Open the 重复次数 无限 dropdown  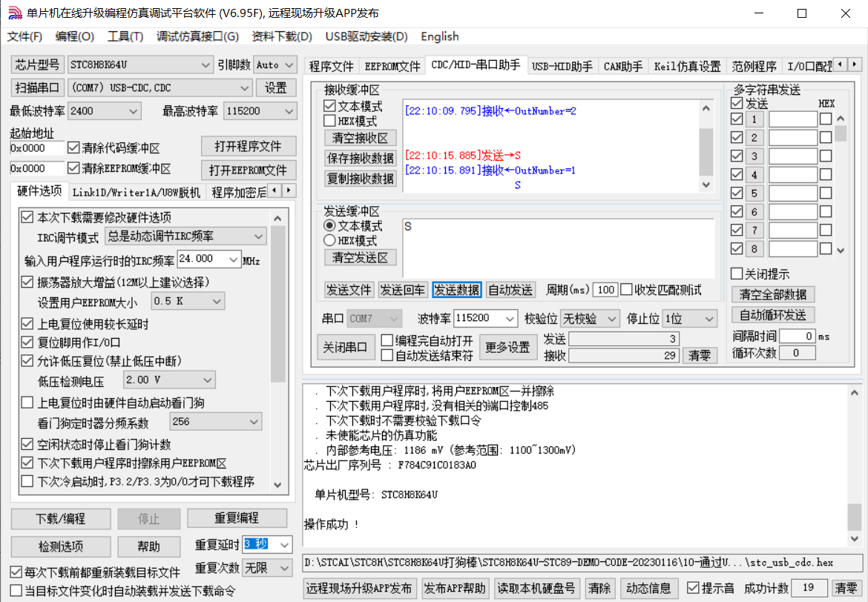[x=267, y=568]
